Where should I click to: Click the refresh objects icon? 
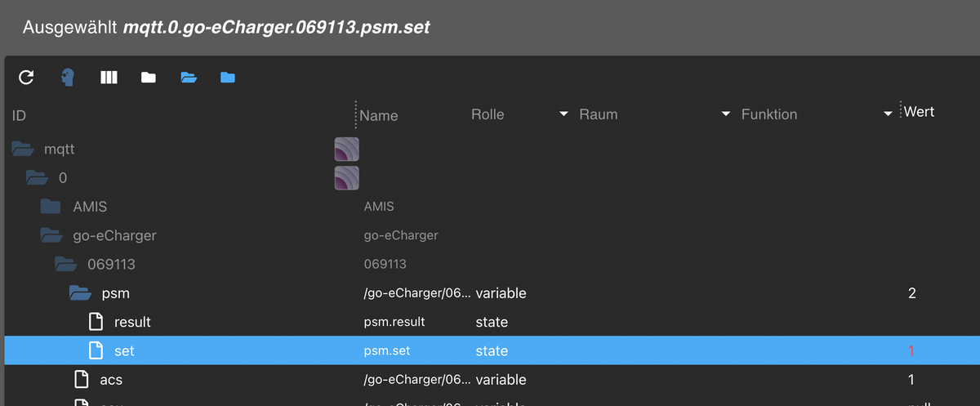26,78
